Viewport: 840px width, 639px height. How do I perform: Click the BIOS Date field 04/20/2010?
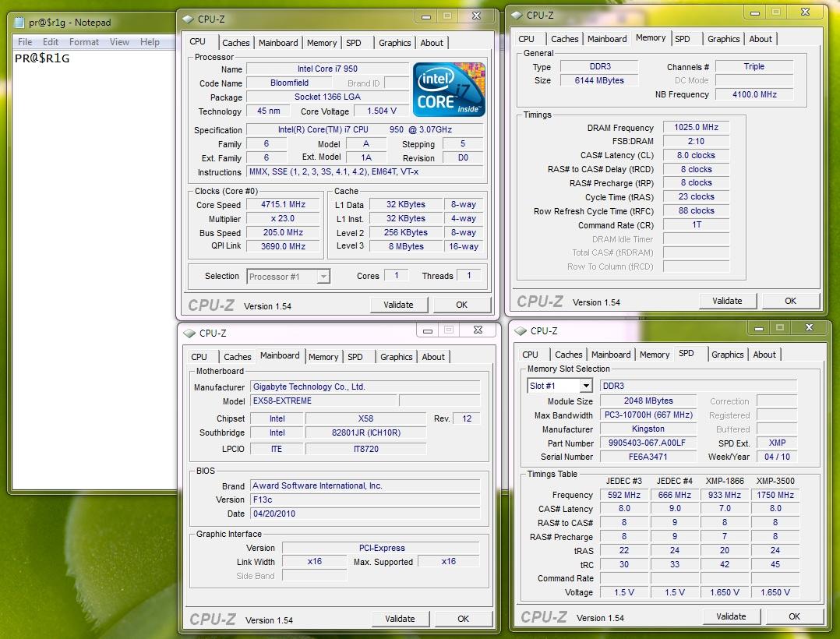point(365,514)
